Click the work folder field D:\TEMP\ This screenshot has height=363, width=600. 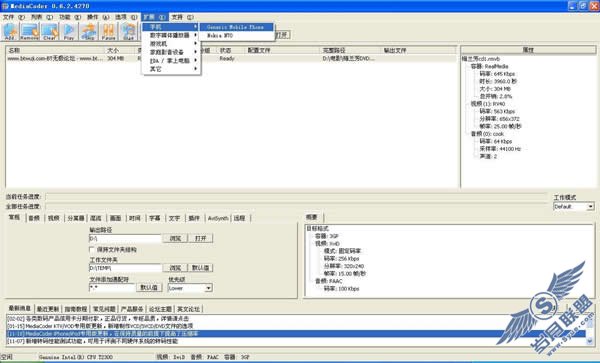[x=125, y=268]
